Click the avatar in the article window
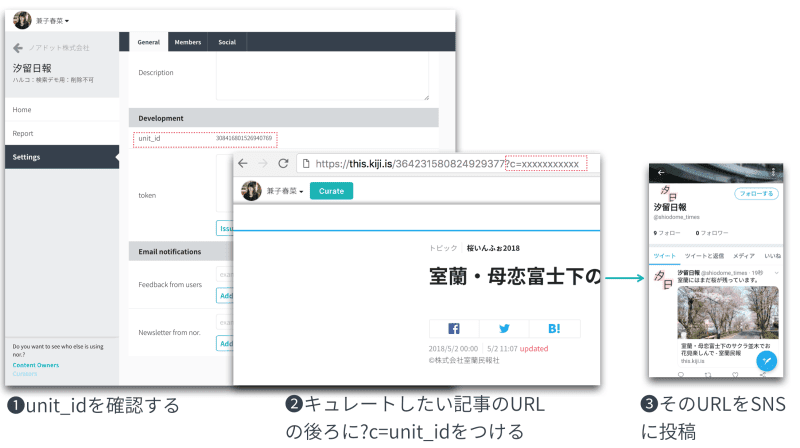 coord(251,191)
